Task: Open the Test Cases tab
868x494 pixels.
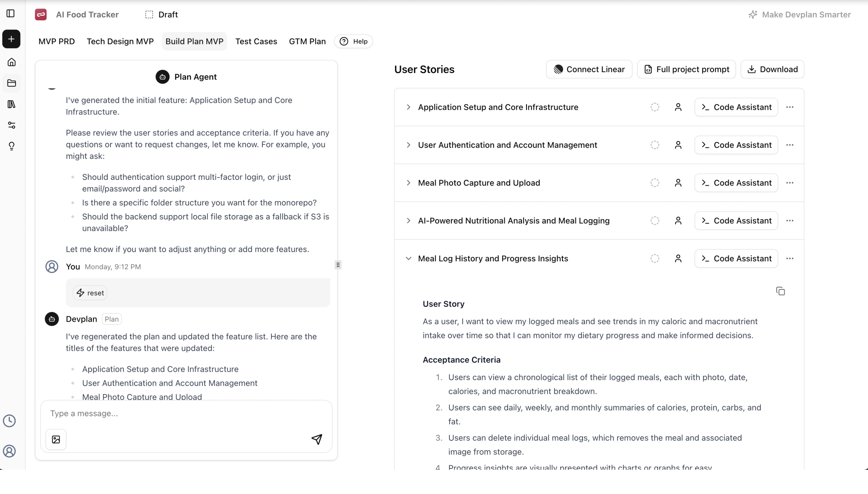Action: pyautogui.click(x=256, y=41)
